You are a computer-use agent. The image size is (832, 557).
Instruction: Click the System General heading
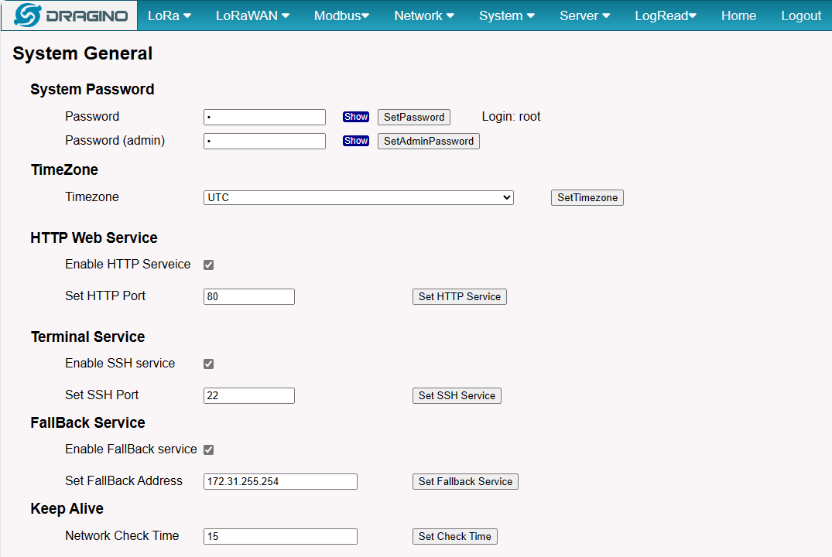click(82, 54)
